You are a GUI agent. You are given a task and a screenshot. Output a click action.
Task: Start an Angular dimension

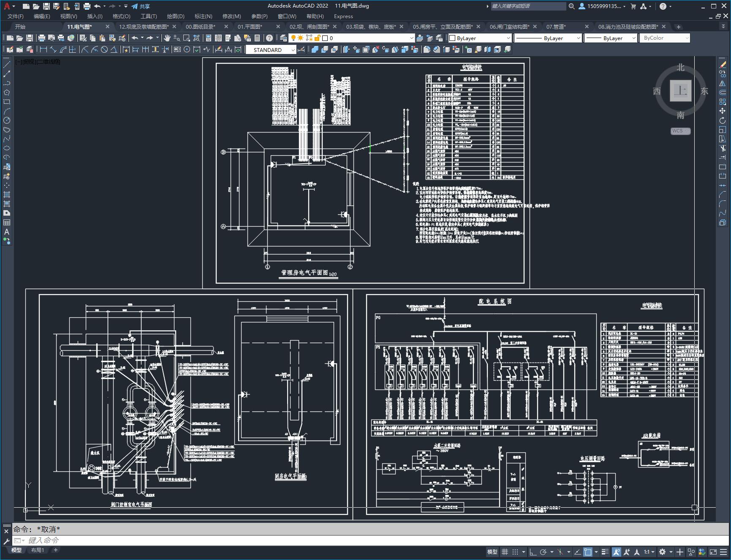114,50
